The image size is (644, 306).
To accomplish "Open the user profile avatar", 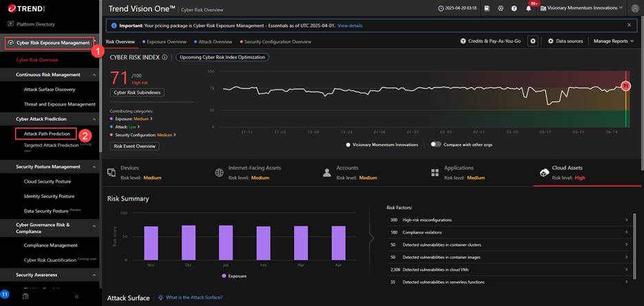I will [634, 8].
